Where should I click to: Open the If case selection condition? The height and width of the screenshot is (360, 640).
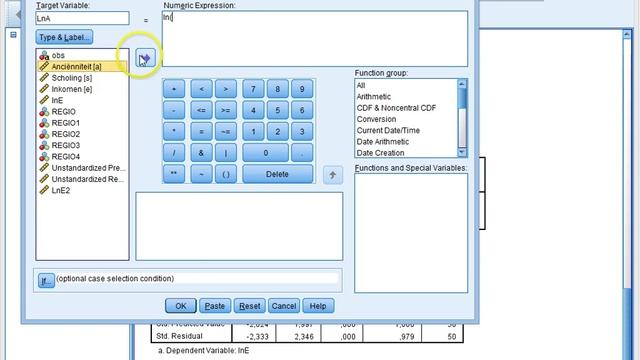point(46,280)
